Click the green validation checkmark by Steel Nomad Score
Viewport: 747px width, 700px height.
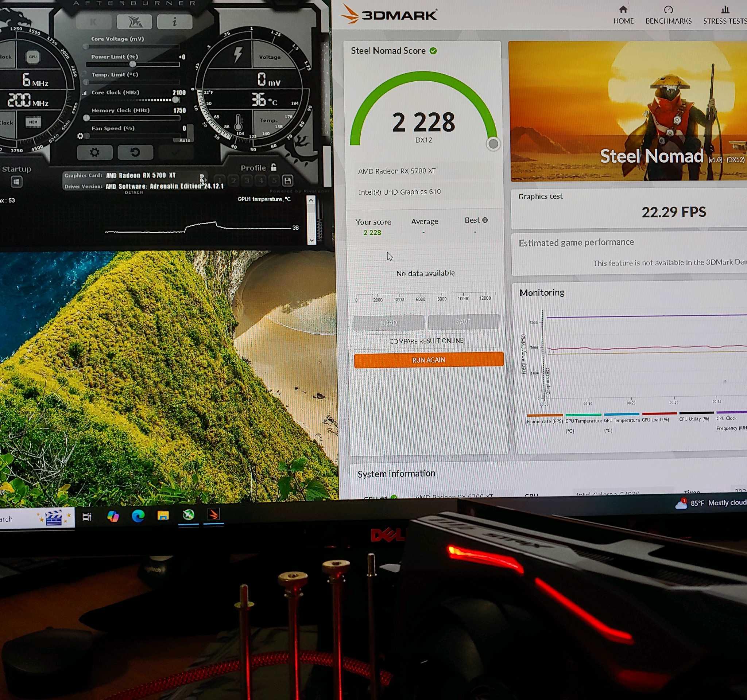(x=433, y=51)
